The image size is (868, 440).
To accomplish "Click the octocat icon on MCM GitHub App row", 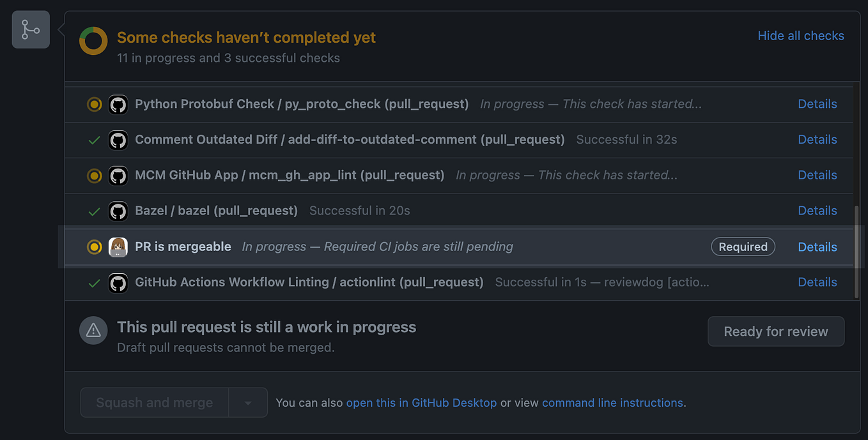I will 118,175.
